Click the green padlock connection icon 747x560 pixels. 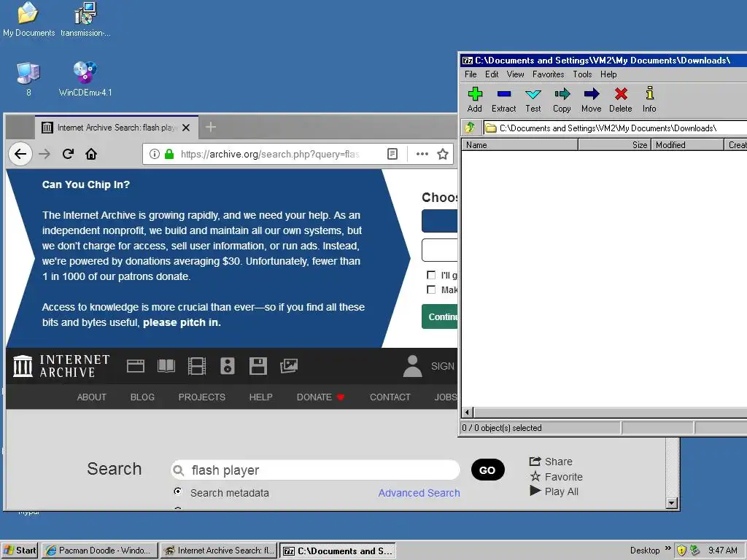[169, 154]
